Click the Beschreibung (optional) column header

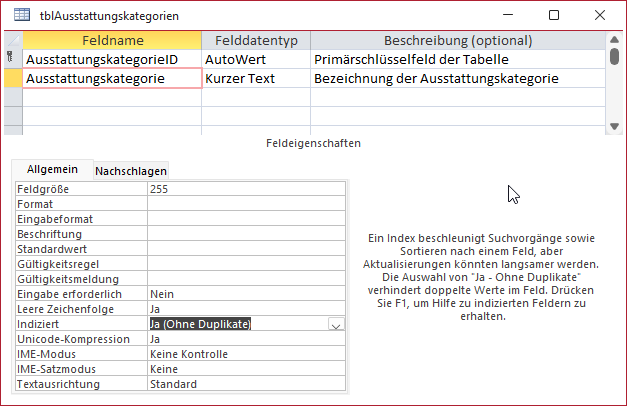coord(458,40)
